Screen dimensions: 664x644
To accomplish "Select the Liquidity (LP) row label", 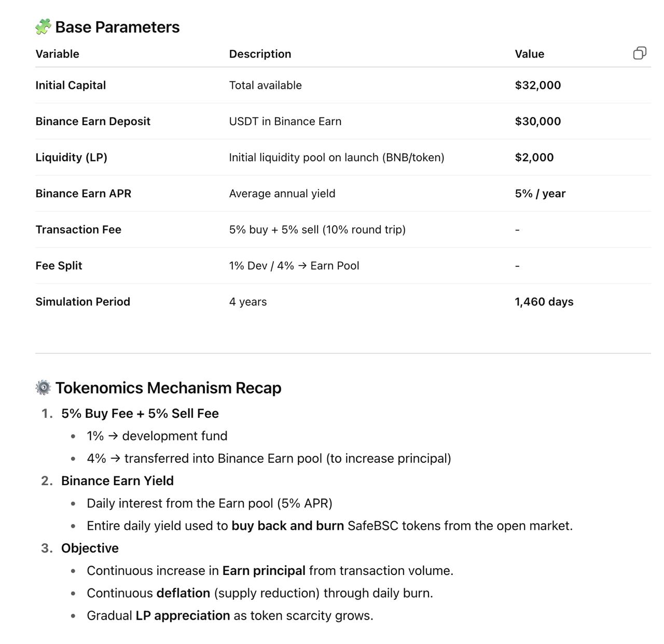I will point(71,157).
